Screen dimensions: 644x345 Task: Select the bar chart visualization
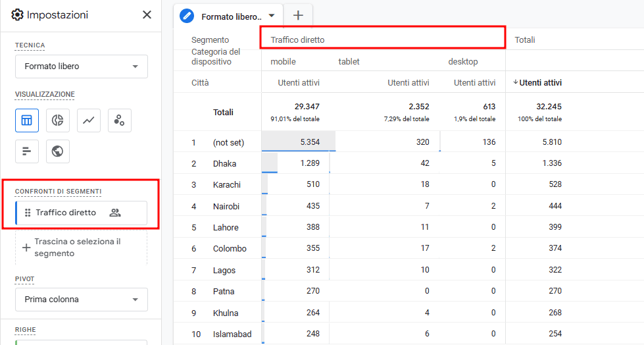pos(27,151)
